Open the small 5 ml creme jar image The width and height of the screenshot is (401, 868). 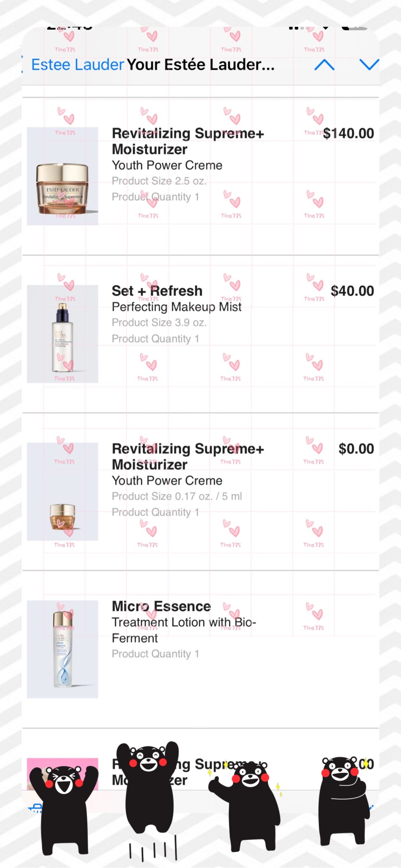(62, 492)
